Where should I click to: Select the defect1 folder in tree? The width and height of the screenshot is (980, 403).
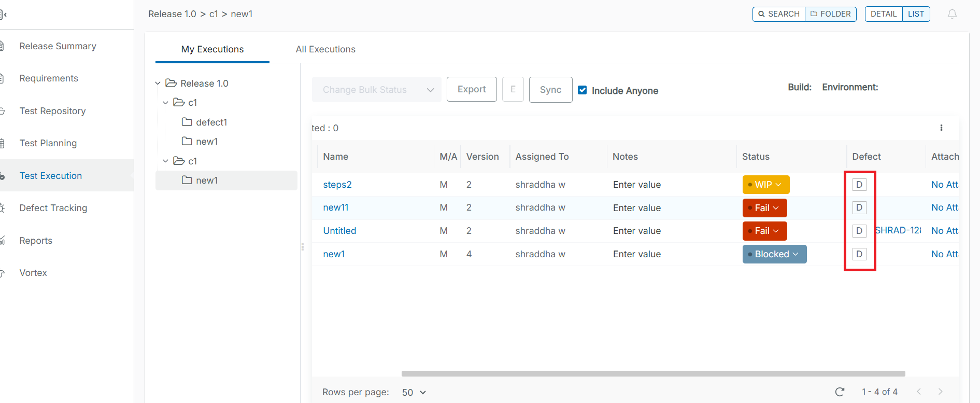tap(211, 122)
